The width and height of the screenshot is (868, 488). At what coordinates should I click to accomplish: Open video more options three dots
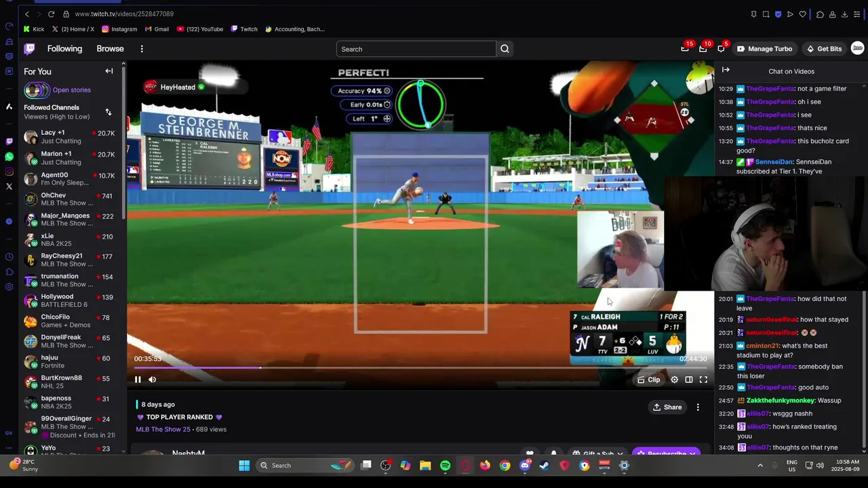(698, 407)
